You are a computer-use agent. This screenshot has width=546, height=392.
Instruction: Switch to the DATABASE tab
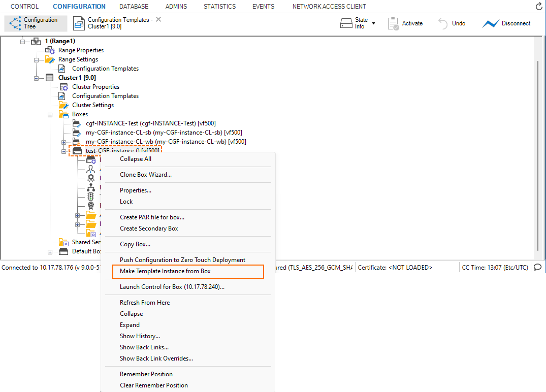[x=134, y=6]
